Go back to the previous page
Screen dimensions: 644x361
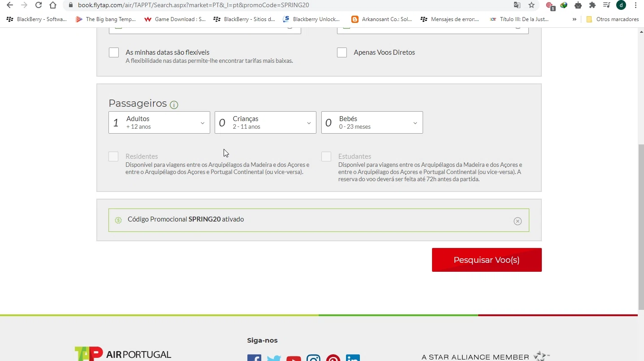[x=10, y=5]
